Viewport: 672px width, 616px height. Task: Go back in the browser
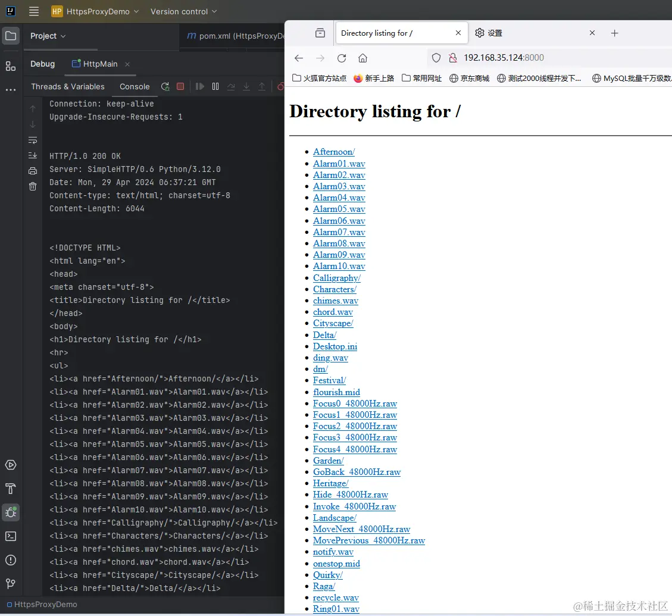click(x=299, y=58)
